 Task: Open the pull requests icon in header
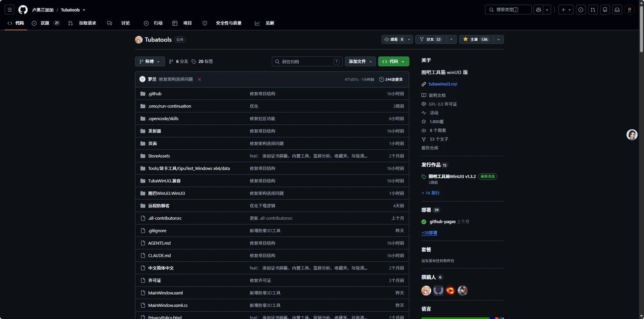point(593,10)
